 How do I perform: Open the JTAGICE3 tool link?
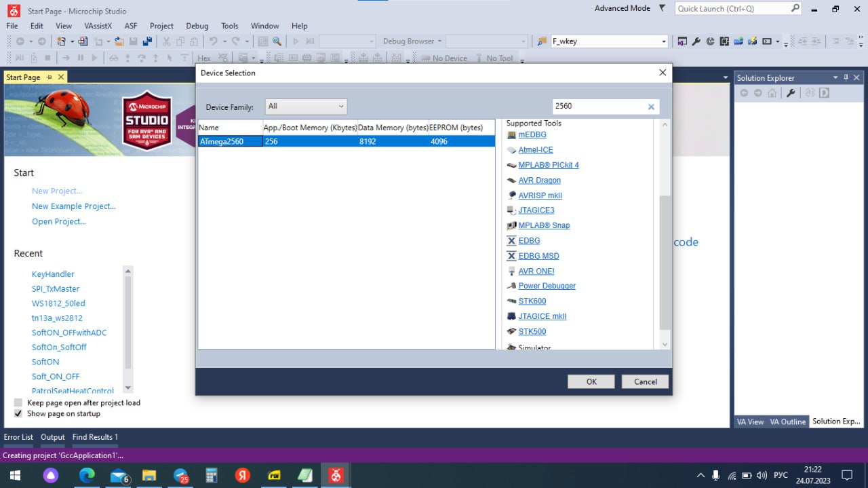pyautogui.click(x=536, y=210)
